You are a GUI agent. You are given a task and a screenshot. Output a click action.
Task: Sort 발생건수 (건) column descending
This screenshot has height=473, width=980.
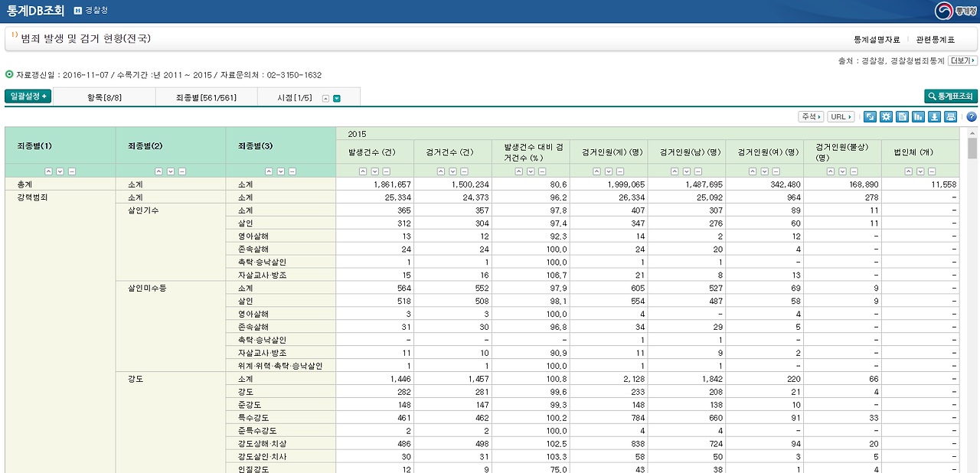[x=374, y=171]
